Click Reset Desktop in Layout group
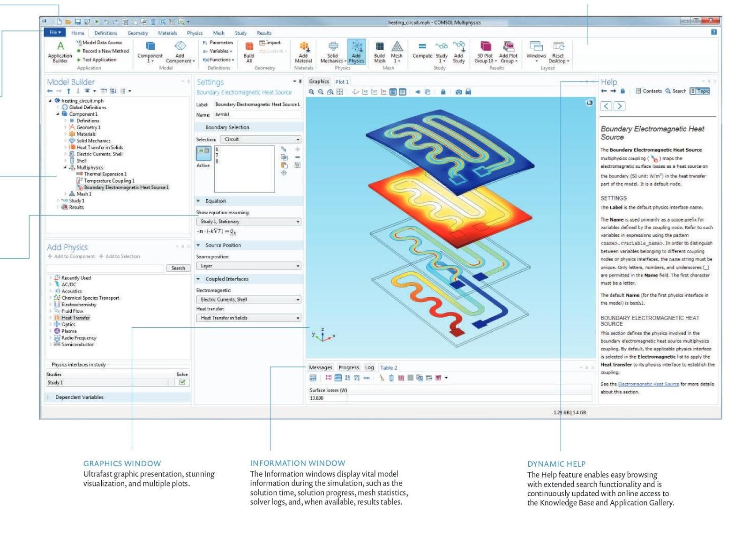750x560 pixels. coord(558,52)
